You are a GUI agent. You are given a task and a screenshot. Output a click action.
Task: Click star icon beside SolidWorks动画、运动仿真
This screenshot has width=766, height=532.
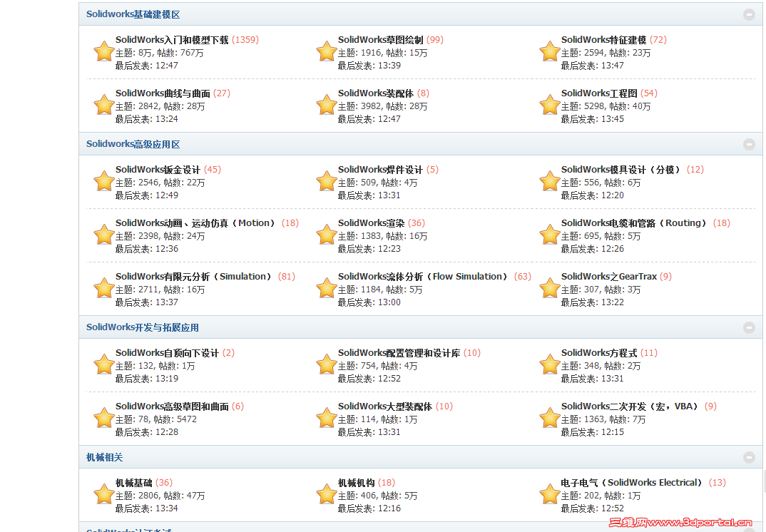pyautogui.click(x=103, y=235)
